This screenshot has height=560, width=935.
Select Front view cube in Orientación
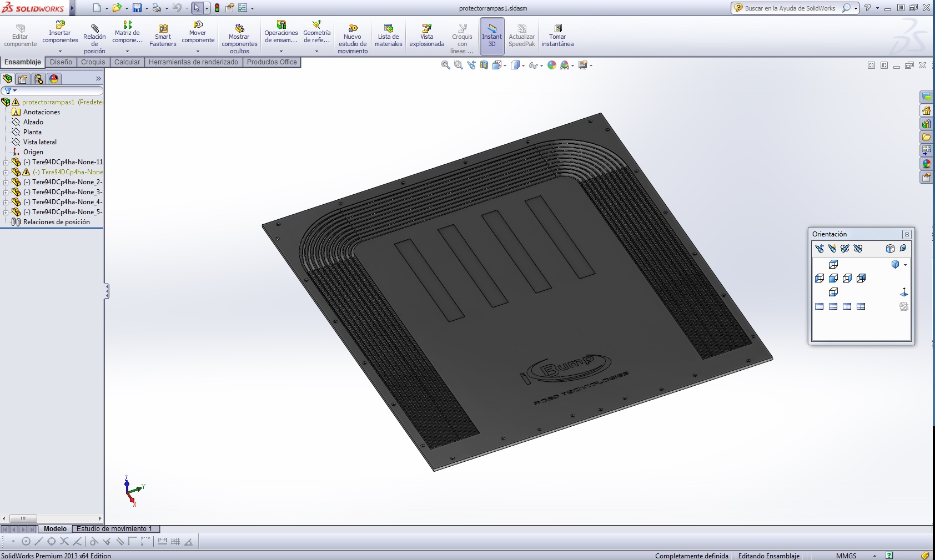tap(833, 278)
